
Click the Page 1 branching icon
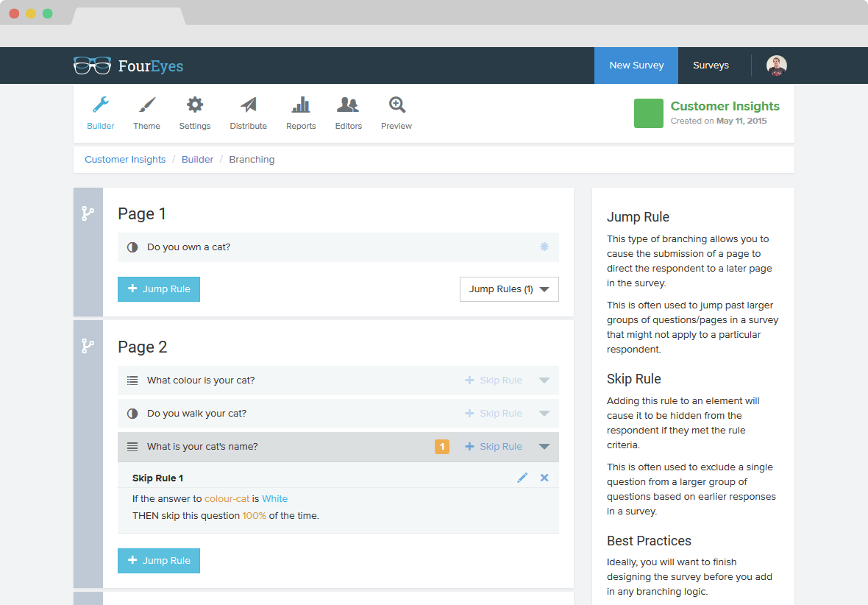click(x=88, y=213)
